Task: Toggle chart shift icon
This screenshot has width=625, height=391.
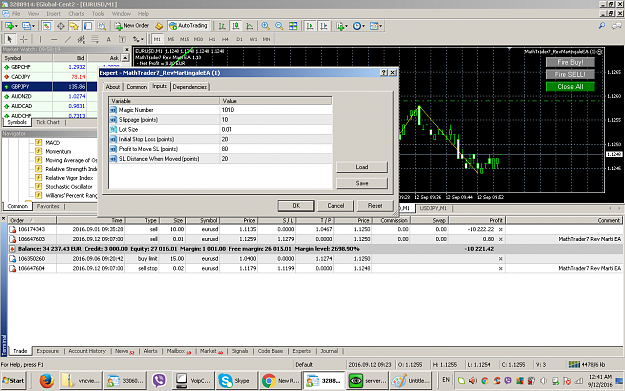Action: click(324, 26)
